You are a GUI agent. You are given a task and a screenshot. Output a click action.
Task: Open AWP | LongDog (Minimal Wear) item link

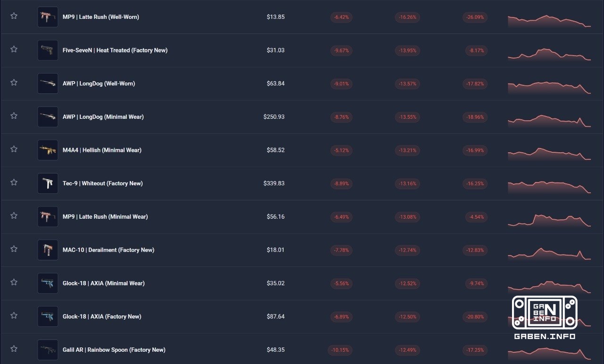[103, 117]
